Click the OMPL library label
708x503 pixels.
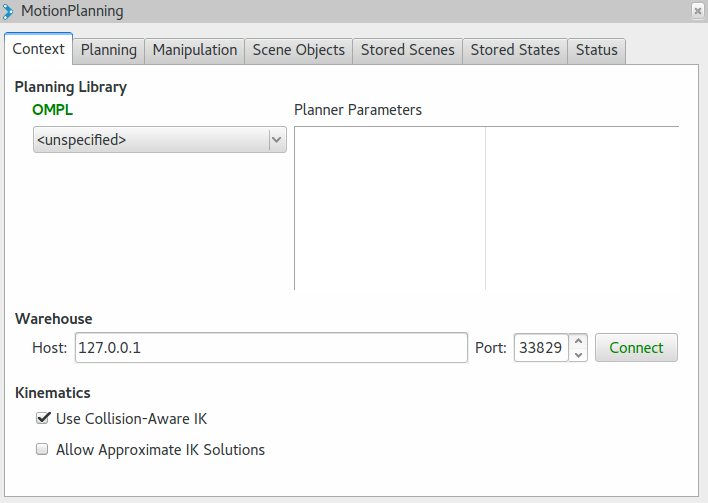coord(53,110)
